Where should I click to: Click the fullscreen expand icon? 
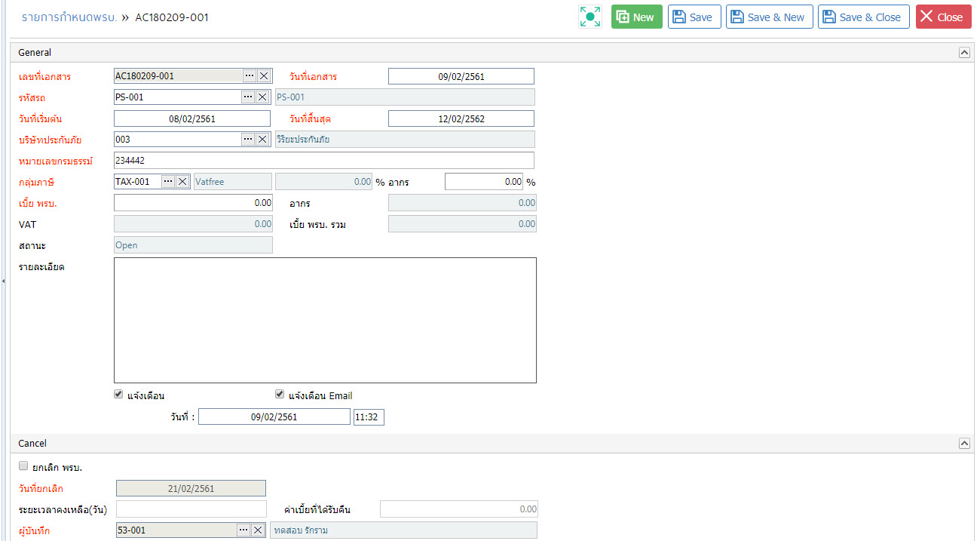[x=590, y=17]
